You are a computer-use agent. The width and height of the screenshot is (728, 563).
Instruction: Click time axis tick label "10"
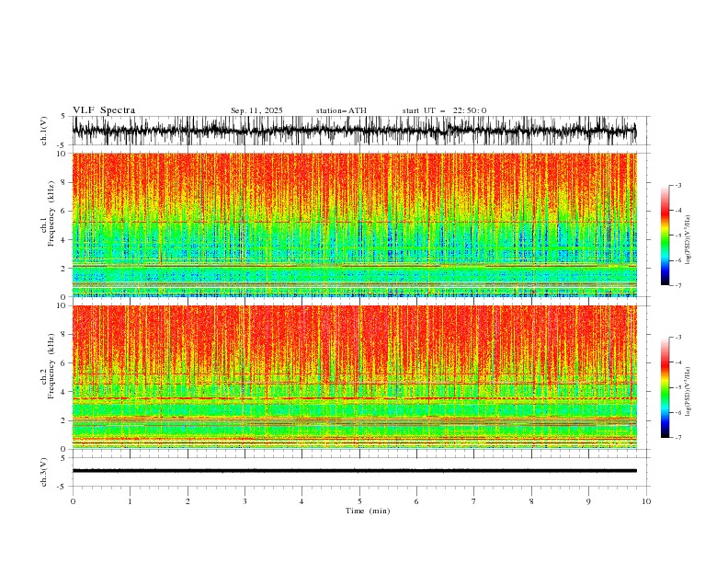click(646, 501)
